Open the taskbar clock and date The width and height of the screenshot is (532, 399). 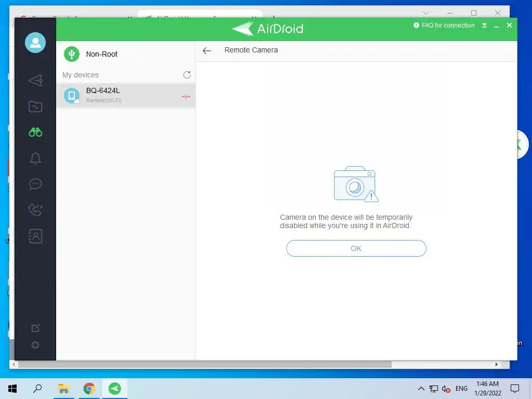[x=487, y=389]
